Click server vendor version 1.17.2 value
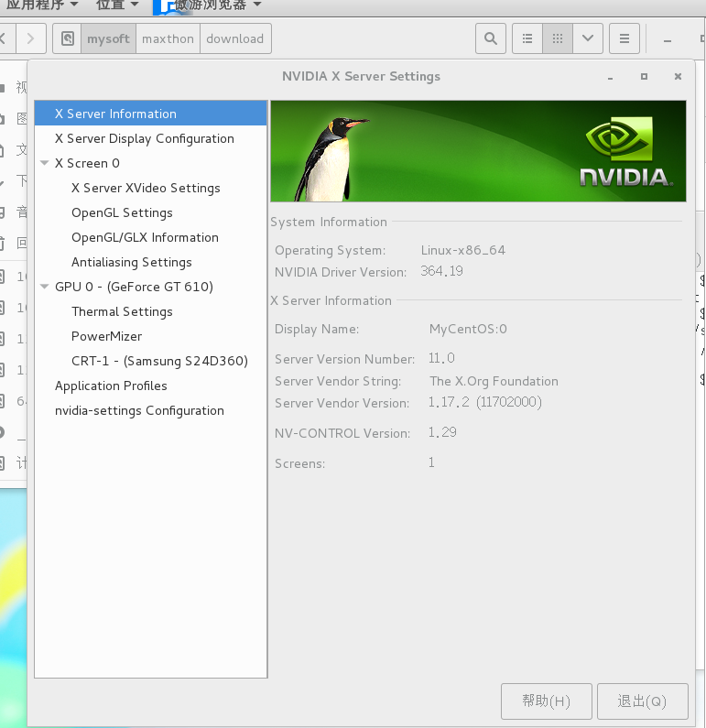The height and width of the screenshot is (728, 706). 484,402
